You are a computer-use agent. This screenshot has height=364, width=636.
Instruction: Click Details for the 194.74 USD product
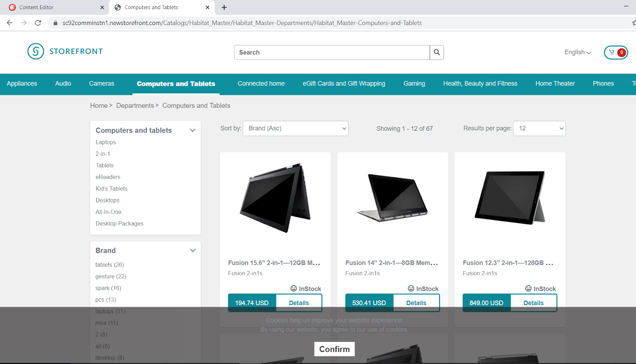(299, 303)
